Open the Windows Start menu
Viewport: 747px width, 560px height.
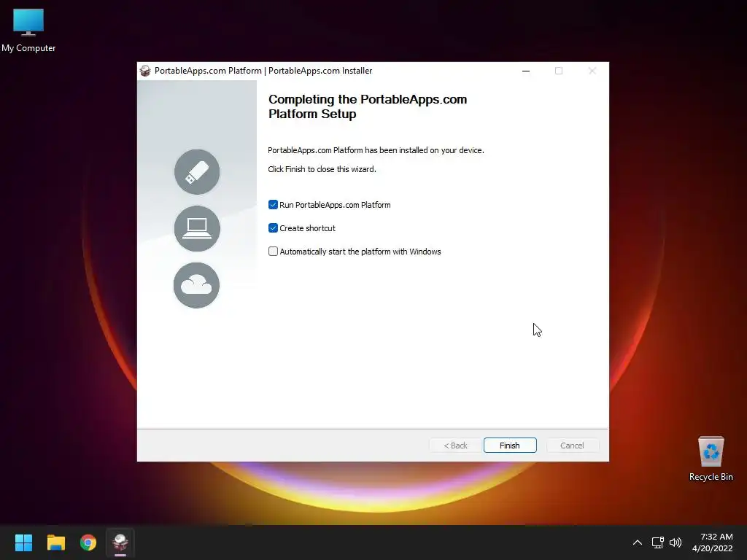pos(23,542)
